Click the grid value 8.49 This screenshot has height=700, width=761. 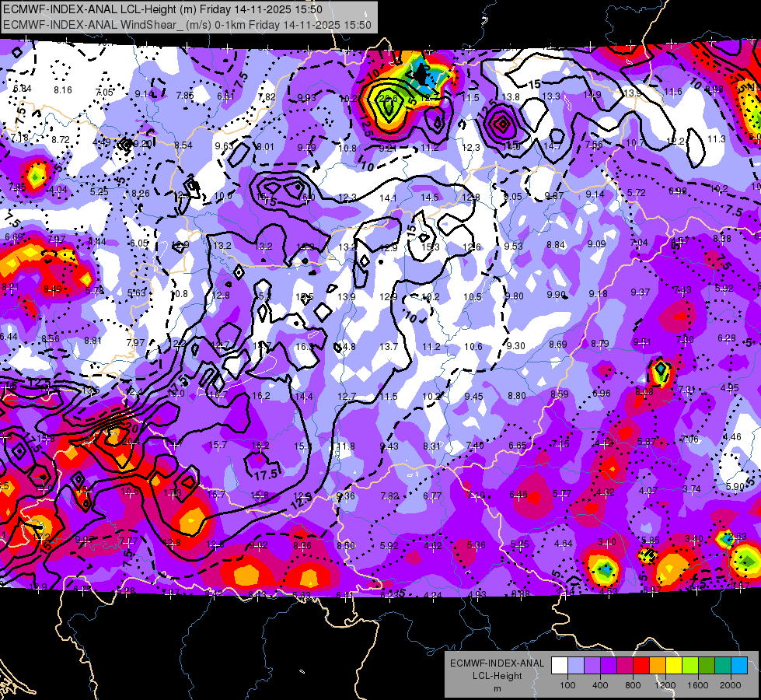click(52, 289)
